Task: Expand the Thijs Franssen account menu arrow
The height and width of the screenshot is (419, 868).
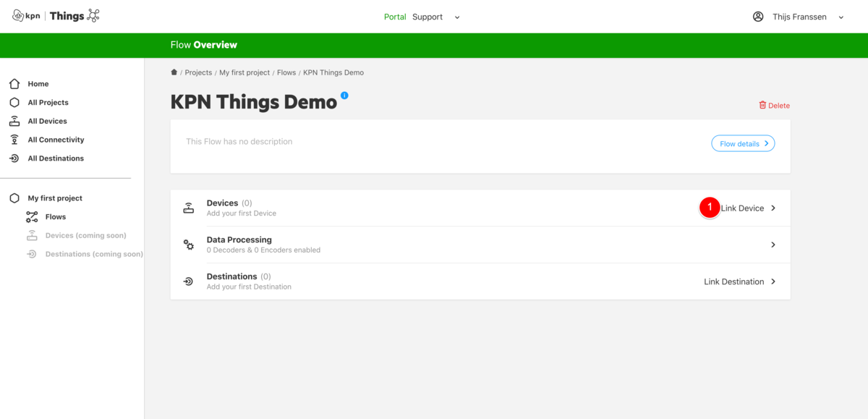Action: coord(841,17)
